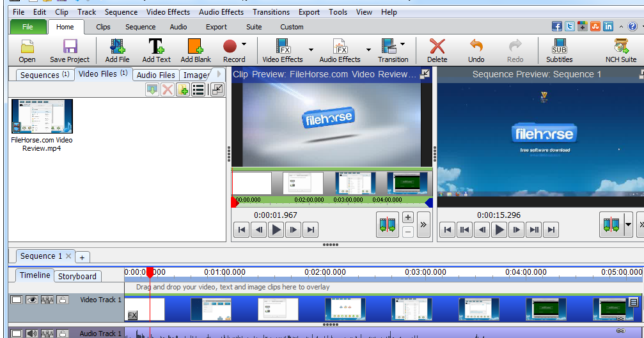Screen dimensions: 644x338
Task: Expand the Audio Effects dropdown arrow
Action: 368,50
